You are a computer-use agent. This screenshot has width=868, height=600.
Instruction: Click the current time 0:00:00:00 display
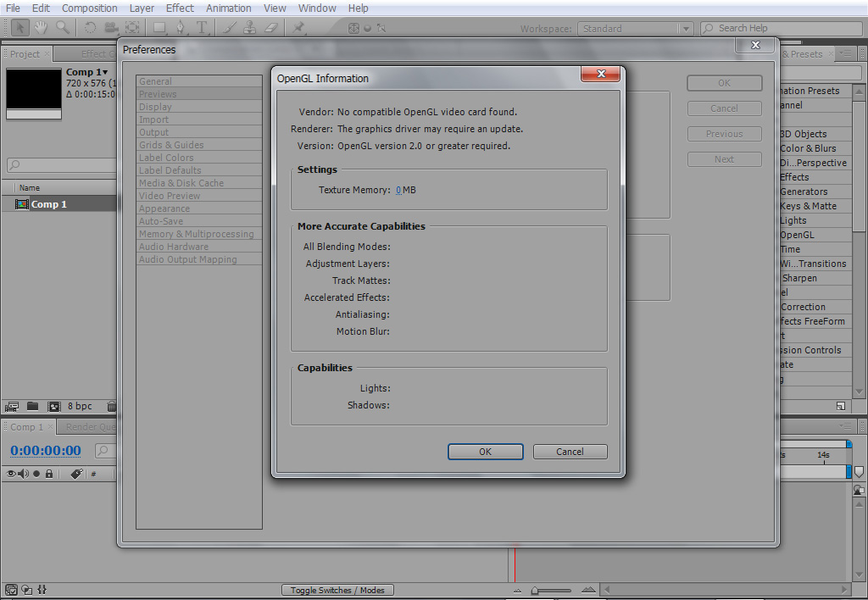tap(46, 451)
